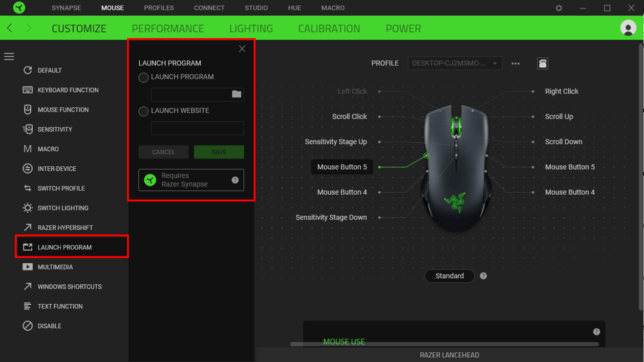Expand the Profile dropdown
Viewport: 644px width, 362px height.
455,63
